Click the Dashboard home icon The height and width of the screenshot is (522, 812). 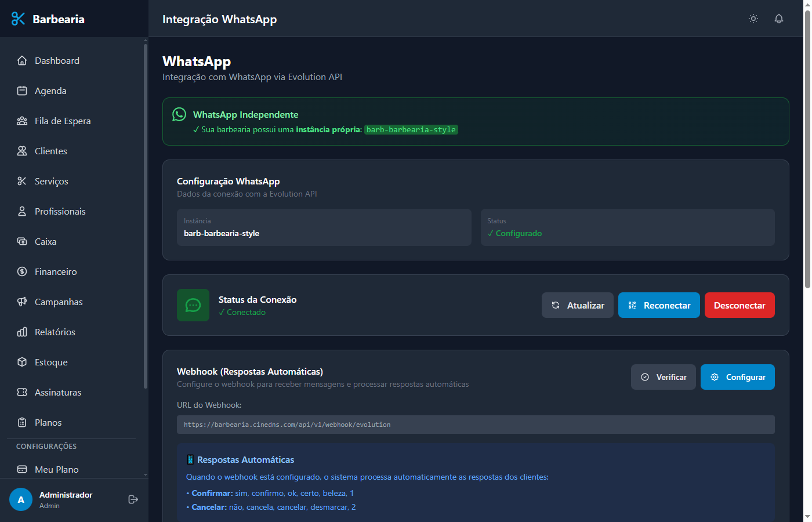point(22,60)
